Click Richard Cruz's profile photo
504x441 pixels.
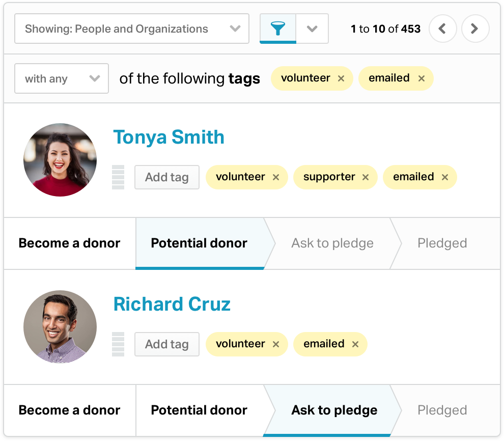point(60,327)
